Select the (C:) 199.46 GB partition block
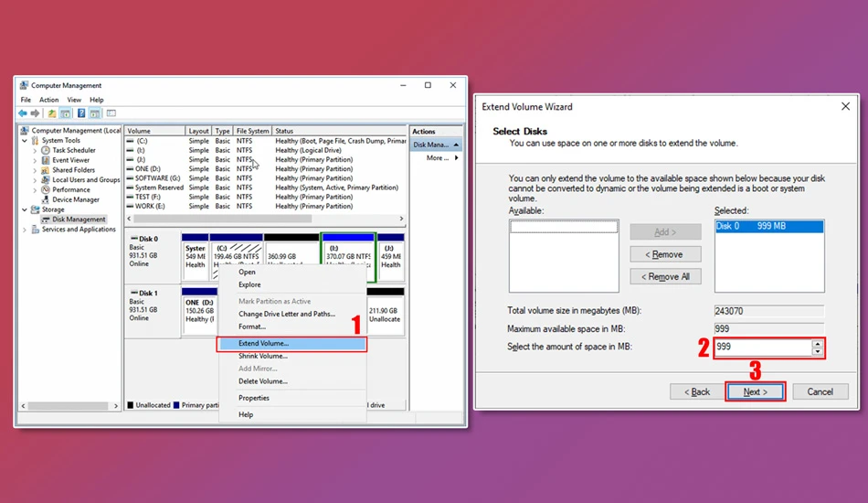Image resolution: width=868 pixels, height=503 pixels. click(x=237, y=258)
